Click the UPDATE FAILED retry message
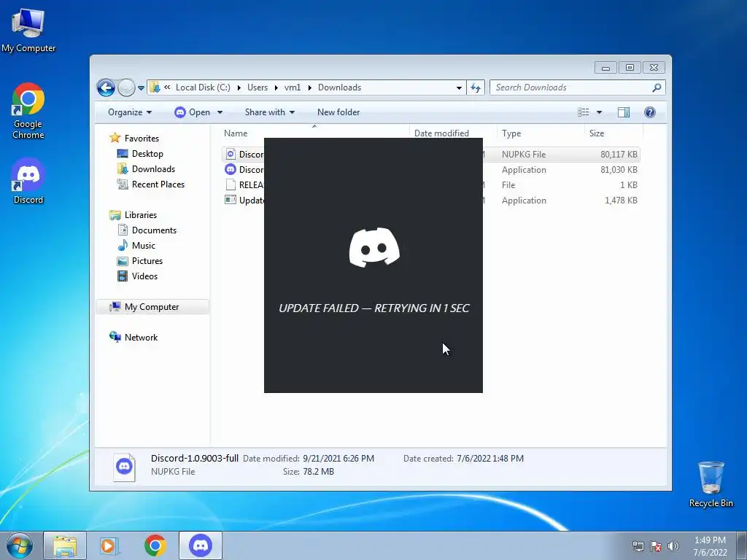Image resolution: width=747 pixels, height=560 pixels. (x=374, y=308)
